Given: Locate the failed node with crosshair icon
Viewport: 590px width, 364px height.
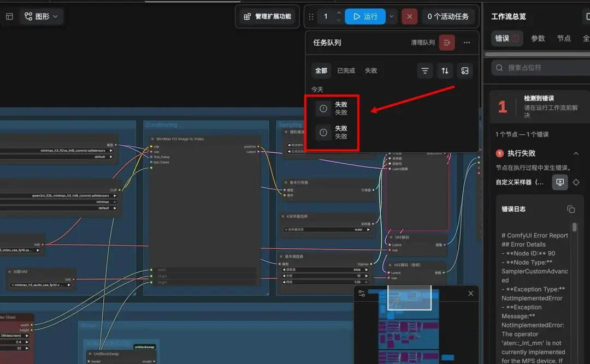Looking at the screenshot, I should [x=576, y=182].
